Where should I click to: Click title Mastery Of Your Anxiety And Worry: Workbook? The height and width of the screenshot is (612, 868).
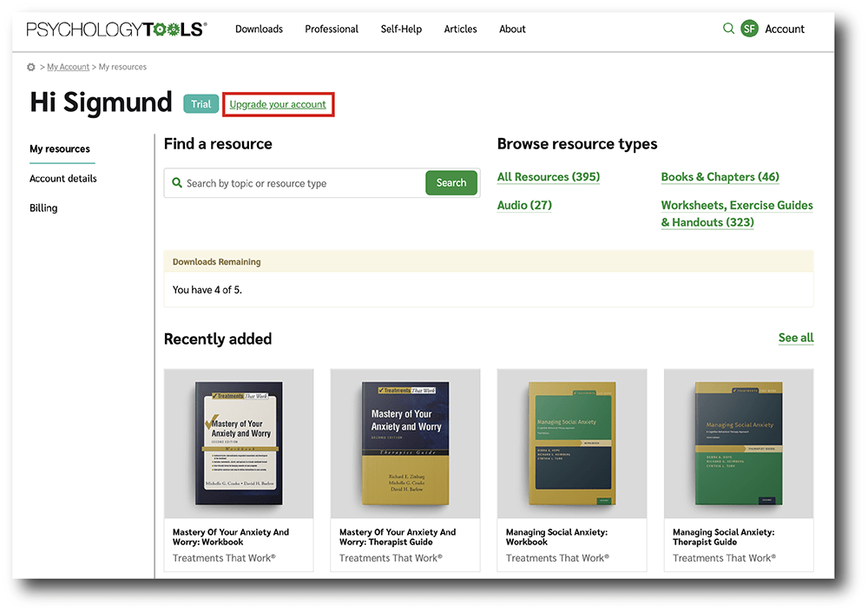(231, 537)
